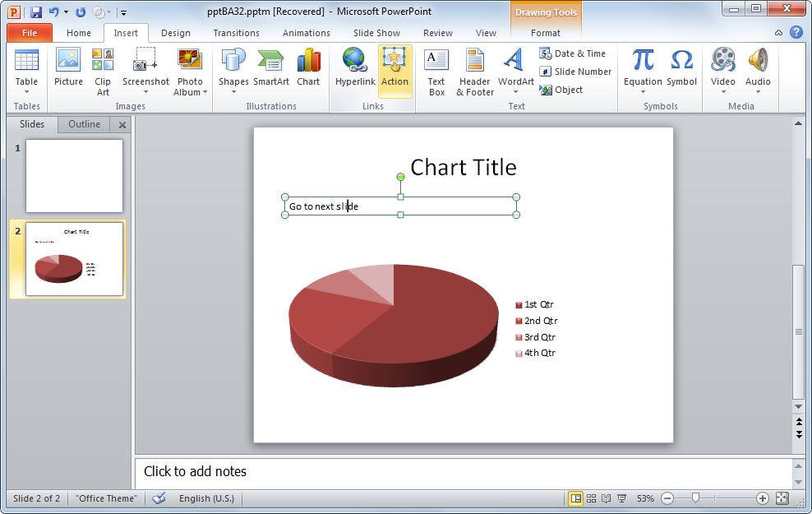The height and width of the screenshot is (514, 812).
Task: Insert a Hyperlink
Action: pos(354,71)
